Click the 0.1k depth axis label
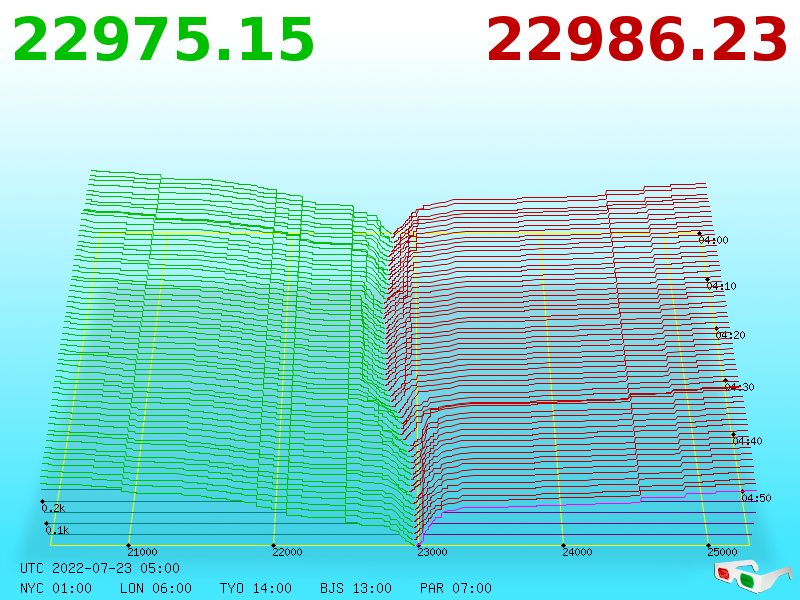This screenshot has height=600, width=800. click(57, 530)
